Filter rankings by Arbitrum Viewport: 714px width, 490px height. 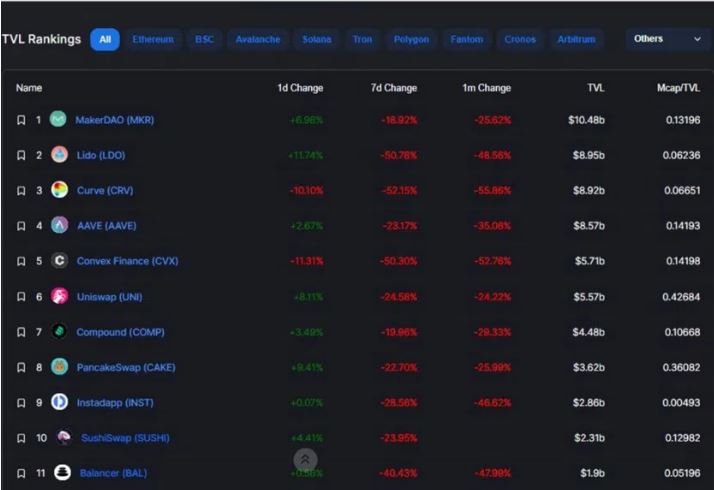[x=576, y=39]
